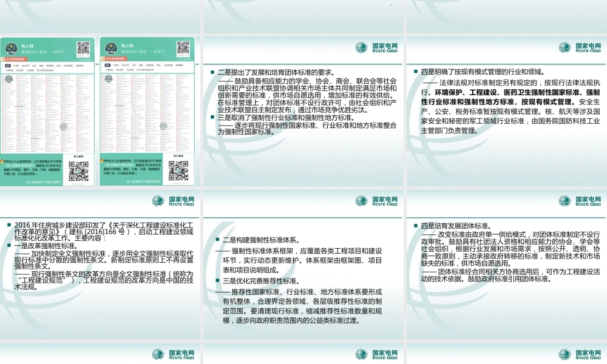Open the 行业规范 category on left card
The height and width of the screenshot is (364, 607).
pyautogui.click(x=30, y=70)
